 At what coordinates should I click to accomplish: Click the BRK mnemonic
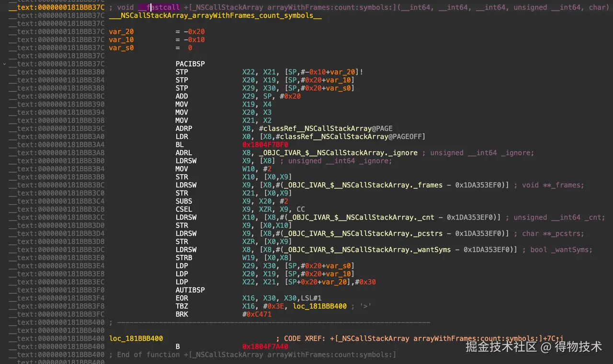coord(182,314)
